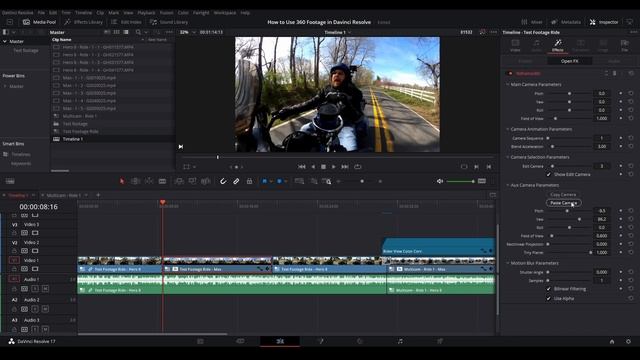Toggle the Media Pool panel
This screenshot has width=640, height=360.
(39, 22)
